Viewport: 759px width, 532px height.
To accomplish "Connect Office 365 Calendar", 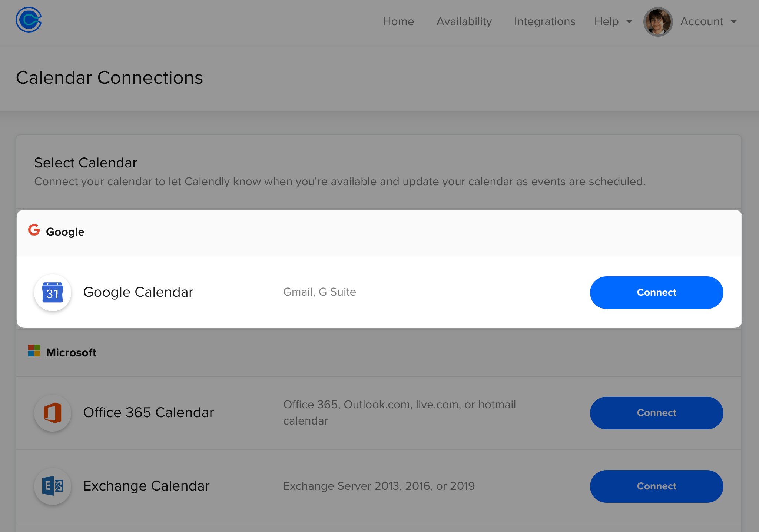I will tap(656, 413).
